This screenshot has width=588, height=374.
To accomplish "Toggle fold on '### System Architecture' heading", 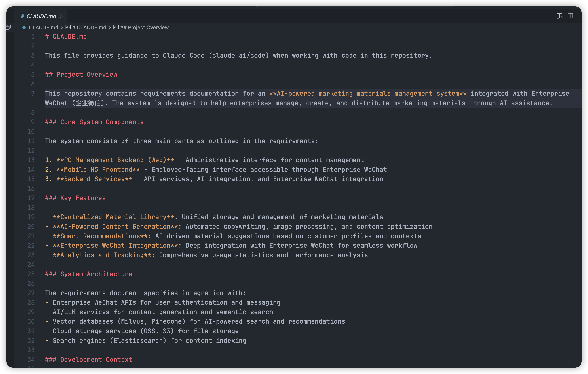I will 40,274.
